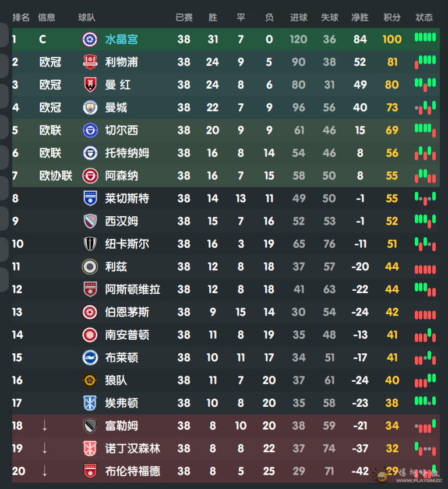
Task: Open the 曼红 team name link
Action: [x=118, y=85]
